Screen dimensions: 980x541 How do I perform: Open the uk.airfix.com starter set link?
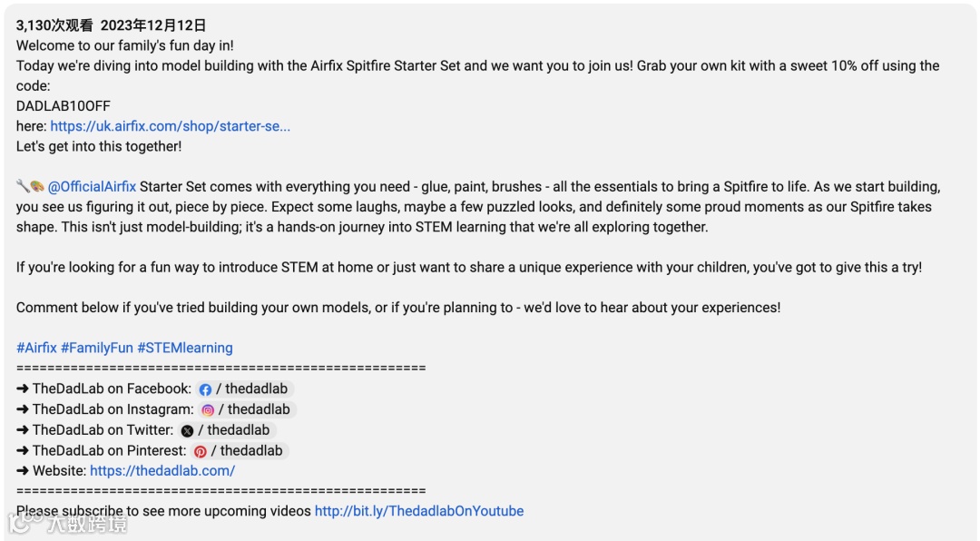point(171,126)
